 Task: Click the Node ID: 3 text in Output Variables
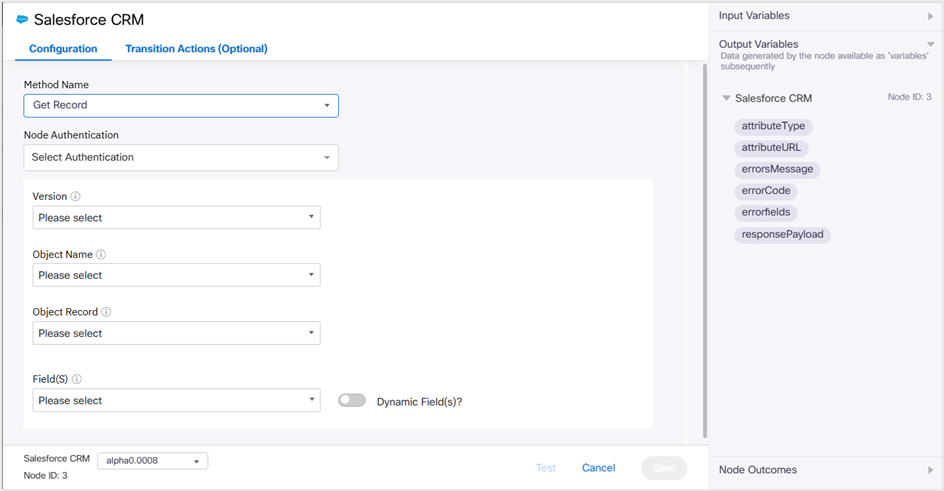coord(910,97)
